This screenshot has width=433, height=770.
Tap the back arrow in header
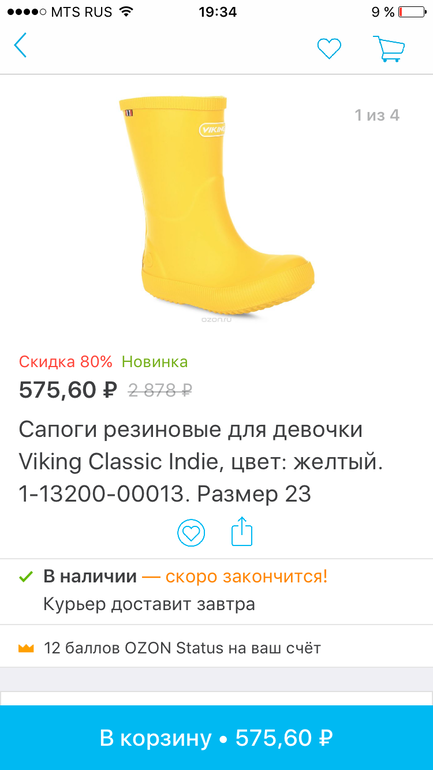pos(20,46)
